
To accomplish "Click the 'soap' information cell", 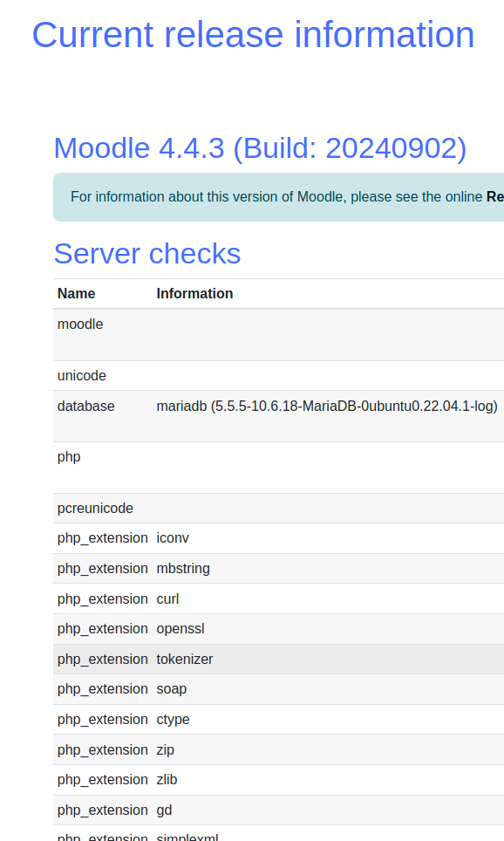I will [x=172, y=689].
